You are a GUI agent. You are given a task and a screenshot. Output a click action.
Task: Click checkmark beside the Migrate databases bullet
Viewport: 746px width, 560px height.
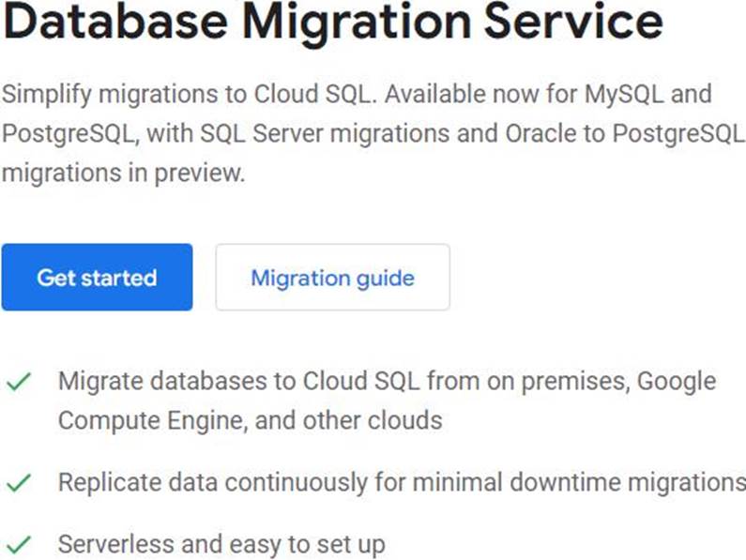(x=19, y=383)
